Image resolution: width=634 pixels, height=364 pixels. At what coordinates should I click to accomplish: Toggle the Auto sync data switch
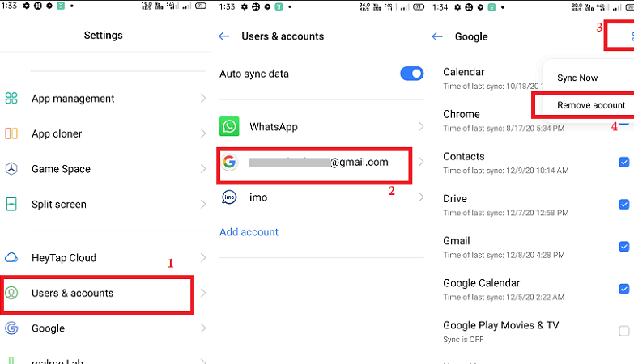point(411,74)
